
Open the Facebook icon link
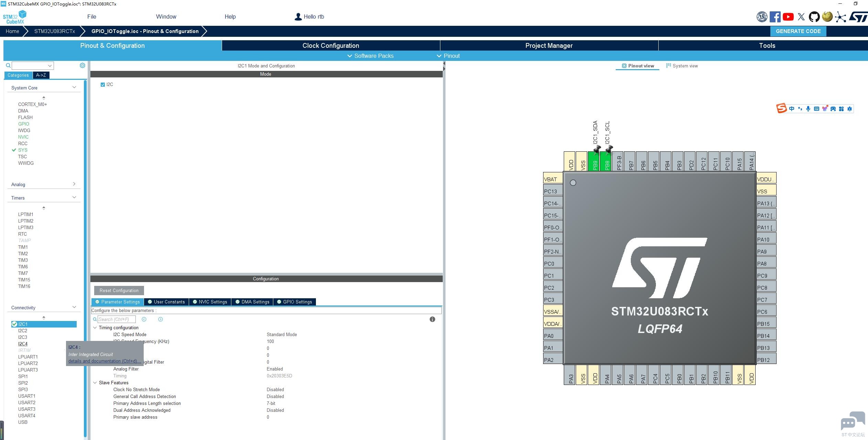point(775,17)
